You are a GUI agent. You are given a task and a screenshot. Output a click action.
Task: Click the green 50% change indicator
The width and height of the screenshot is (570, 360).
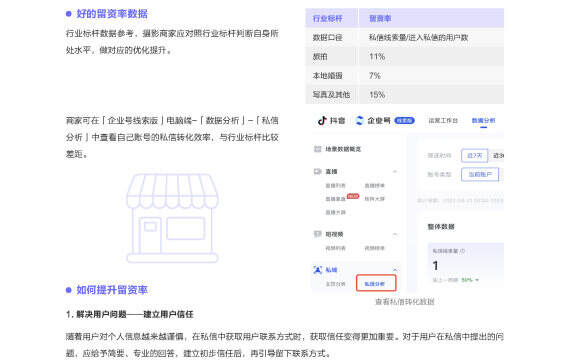pyautogui.click(x=470, y=280)
